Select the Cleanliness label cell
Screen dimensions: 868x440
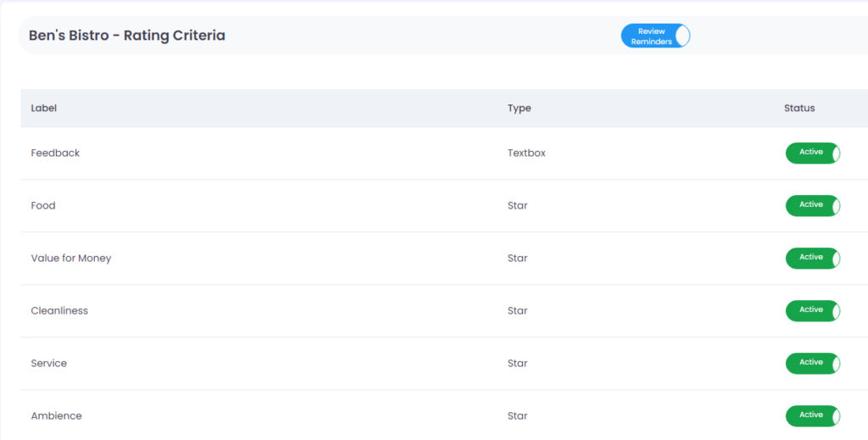pyautogui.click(x=59, y=310)
